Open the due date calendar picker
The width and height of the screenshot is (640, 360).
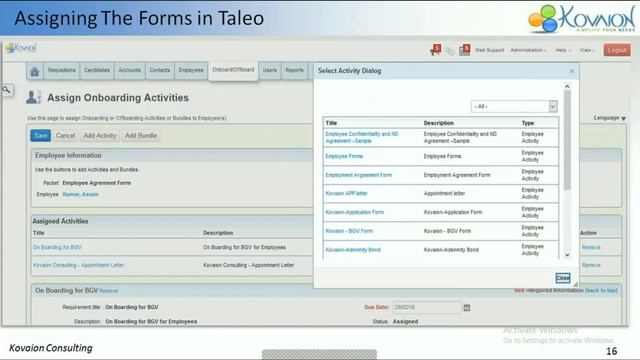coord(467,308)
